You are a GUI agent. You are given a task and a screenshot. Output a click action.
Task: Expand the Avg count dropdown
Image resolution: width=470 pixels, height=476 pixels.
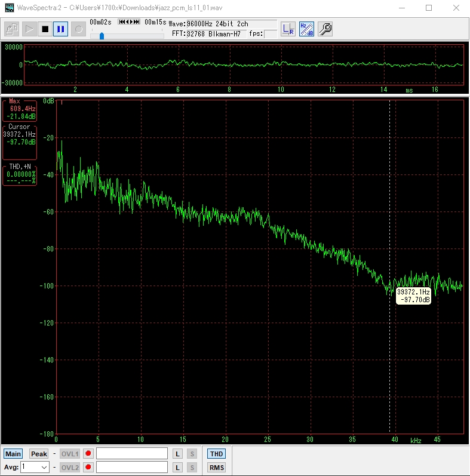pyautogui.click(x=44, y=467)
